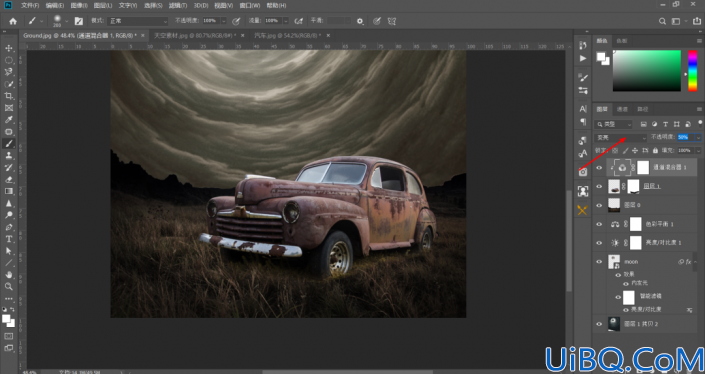This screenshot has height=374, width=705.
Task: Open the 滤镜(T) menu
Action: 178,5
